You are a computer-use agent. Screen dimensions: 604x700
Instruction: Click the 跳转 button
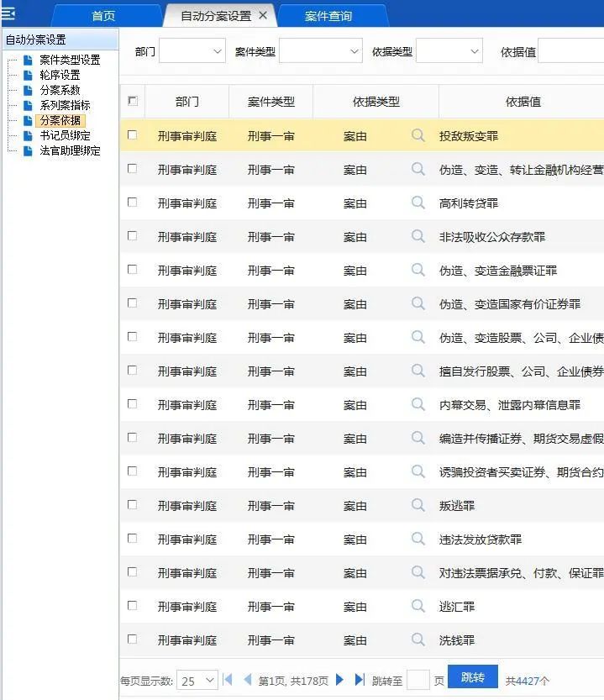pyautogui.click(x=473, y=677)
